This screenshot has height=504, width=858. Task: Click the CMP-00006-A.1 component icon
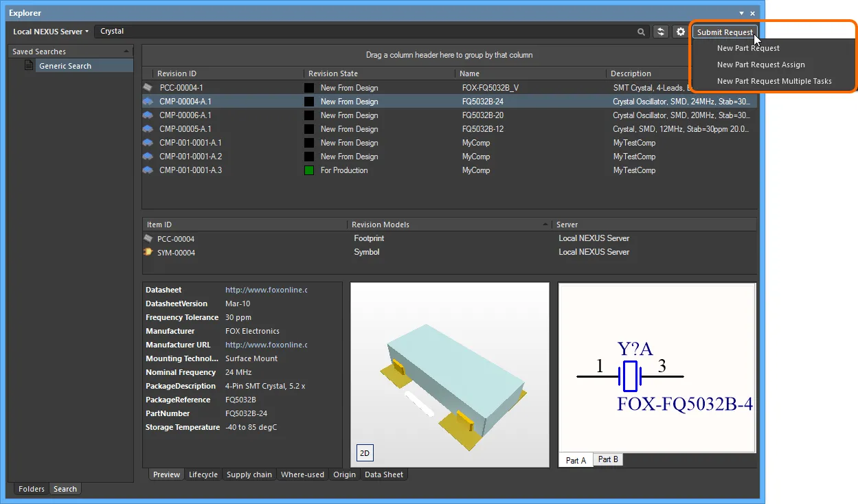(x=148, y=115)
